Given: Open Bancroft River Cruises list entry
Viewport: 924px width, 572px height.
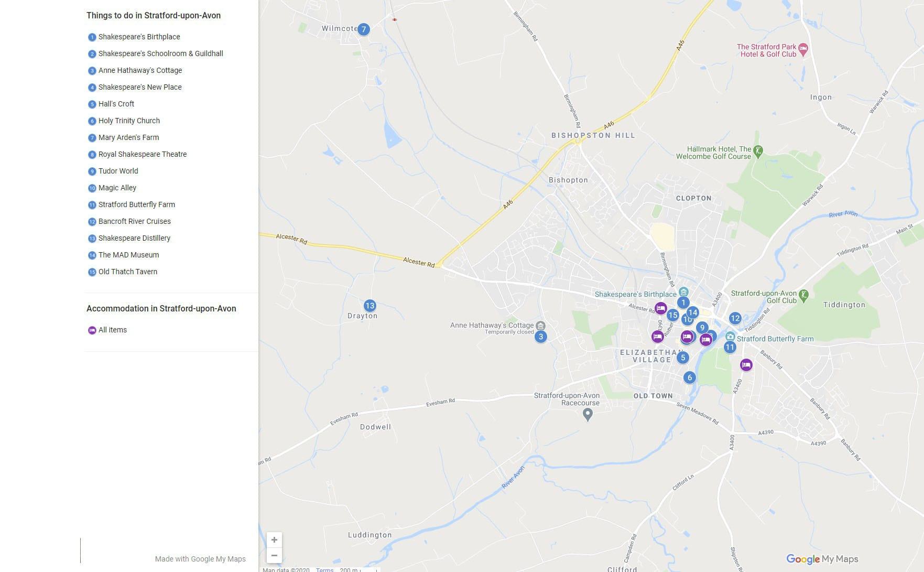Looking at the screenshot, I should pos(134,221).
